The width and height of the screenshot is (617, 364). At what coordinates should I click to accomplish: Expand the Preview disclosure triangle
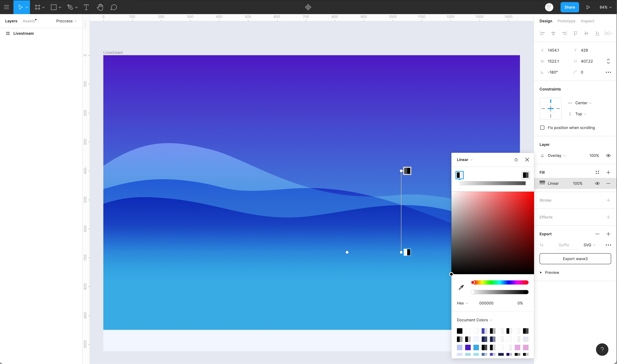pos(541,272)
